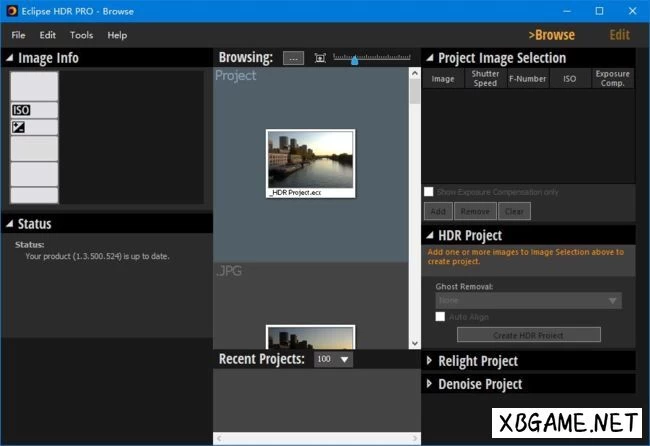Screen dimensions: 650x446
Task: Open the browse folder ellipsis button
Action: (x=293, y=58)
